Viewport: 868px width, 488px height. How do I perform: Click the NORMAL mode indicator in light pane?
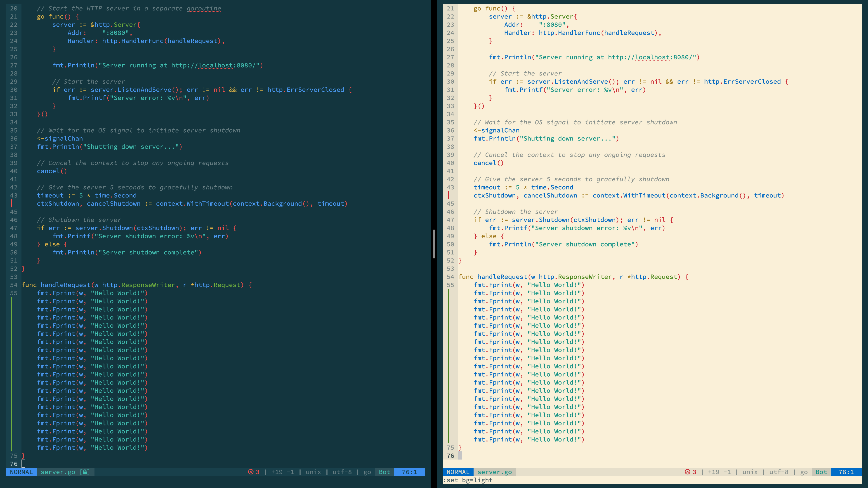pyautogui.click(x=458, y=472)
